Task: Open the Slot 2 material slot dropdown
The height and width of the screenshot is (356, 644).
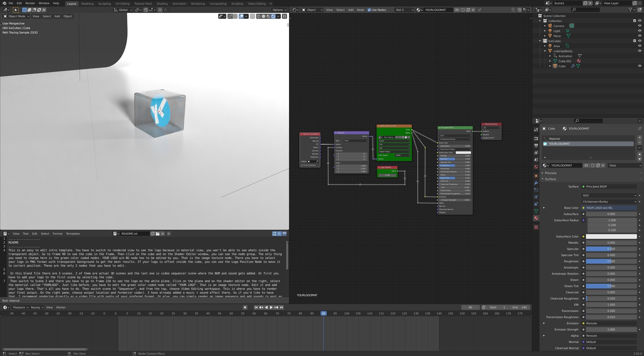Action: click(x=404, y=10)
